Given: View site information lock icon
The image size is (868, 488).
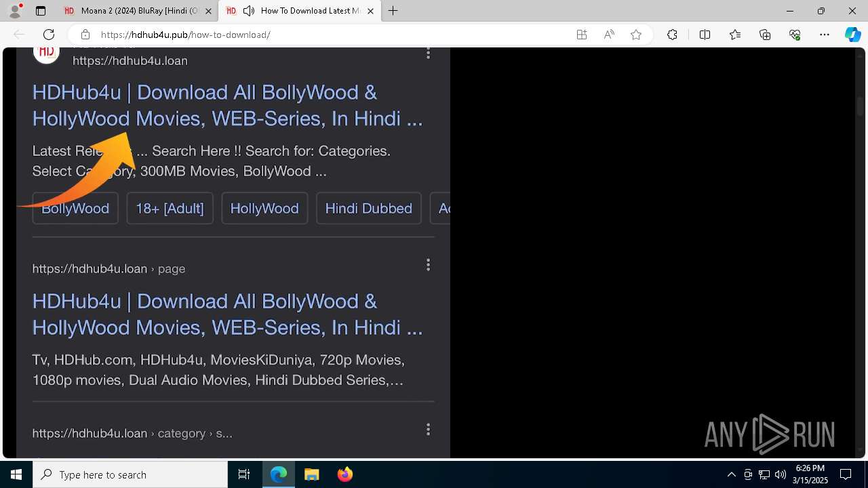Looking at the screenshot, I should (85, 35).
